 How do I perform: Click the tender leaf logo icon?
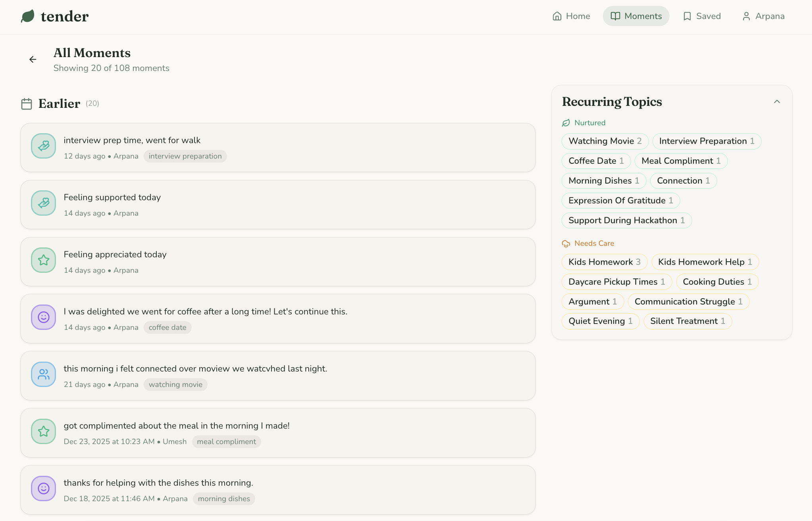(x=28, y=16)
